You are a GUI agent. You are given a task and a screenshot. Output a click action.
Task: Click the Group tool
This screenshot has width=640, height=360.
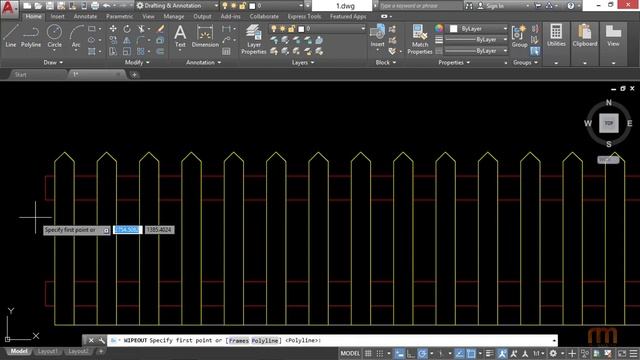pyautogui.click(x=519, y=36)
